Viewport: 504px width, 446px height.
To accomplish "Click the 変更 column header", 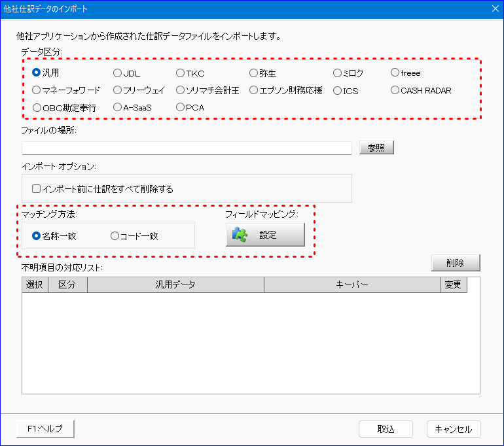I will click(x=454, y=285).
